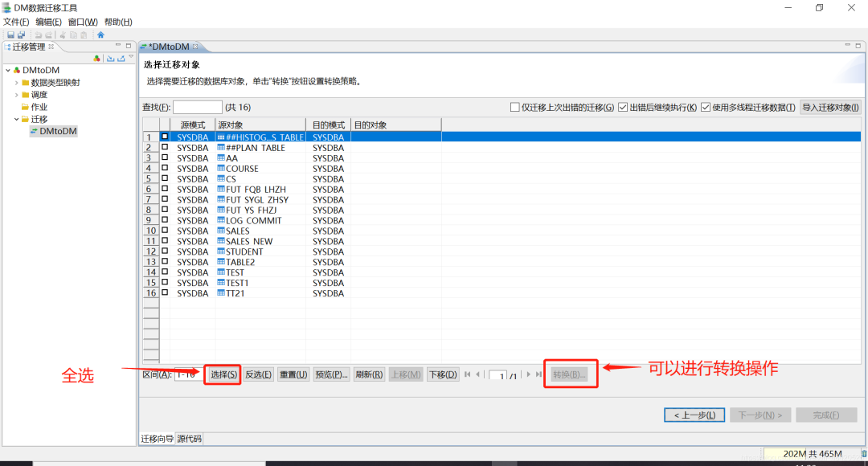Expand the 数据类型映射 folder
Viewport: 868px width, 466px height.
click(x=17, y=83)
